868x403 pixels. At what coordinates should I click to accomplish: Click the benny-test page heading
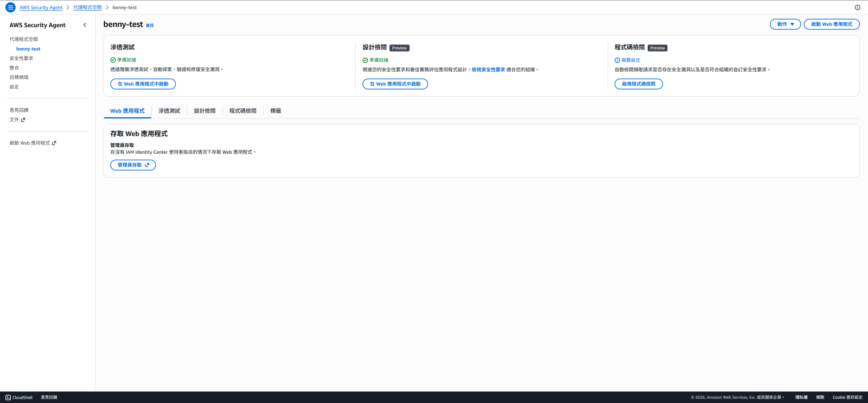[x=123, y=24]
